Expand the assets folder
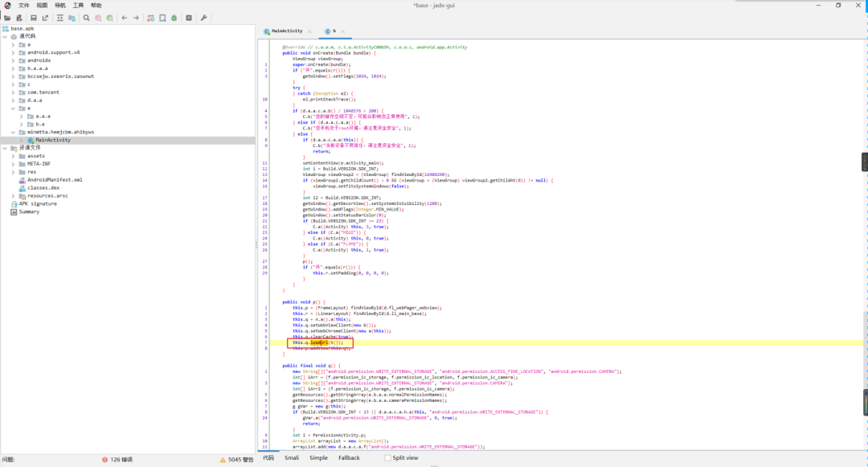Viewport: 868px width, 467px height. click(14, 156)
